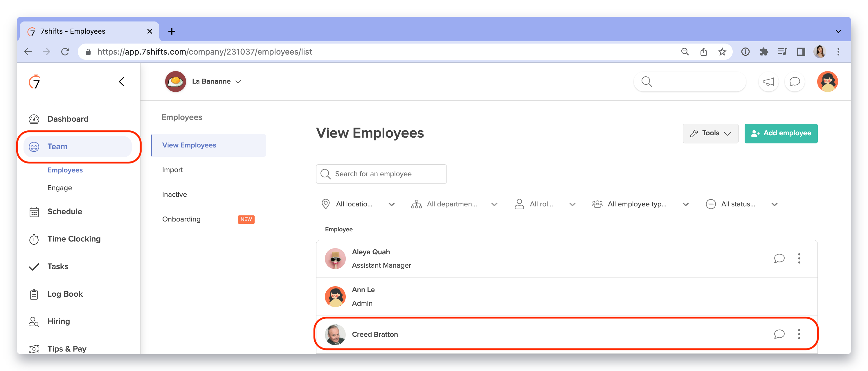
Task: Toggle browser side panel icon
Action: [801, 52]
